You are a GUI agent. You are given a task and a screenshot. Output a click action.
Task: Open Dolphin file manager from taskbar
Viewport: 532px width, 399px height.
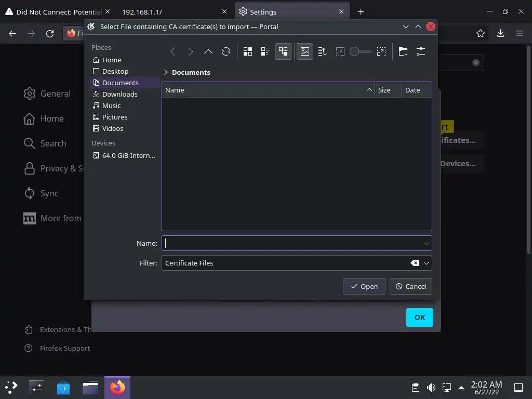90,388
